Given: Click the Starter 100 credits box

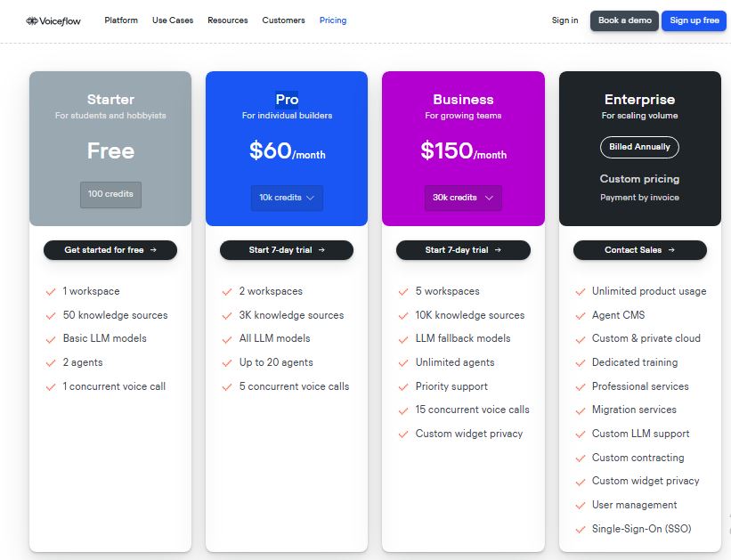Looking at the screenshot, I should [110, 194].
